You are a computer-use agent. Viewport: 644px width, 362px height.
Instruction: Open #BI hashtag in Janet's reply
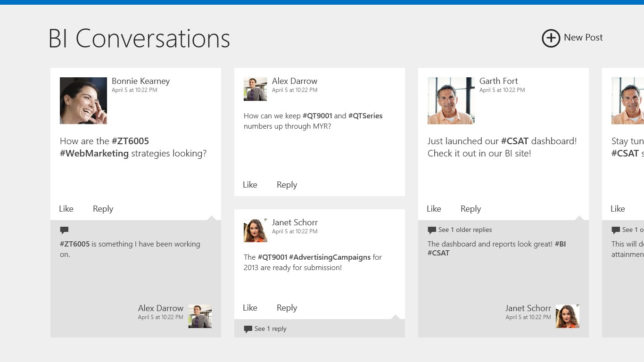click(x=561, y=244)
